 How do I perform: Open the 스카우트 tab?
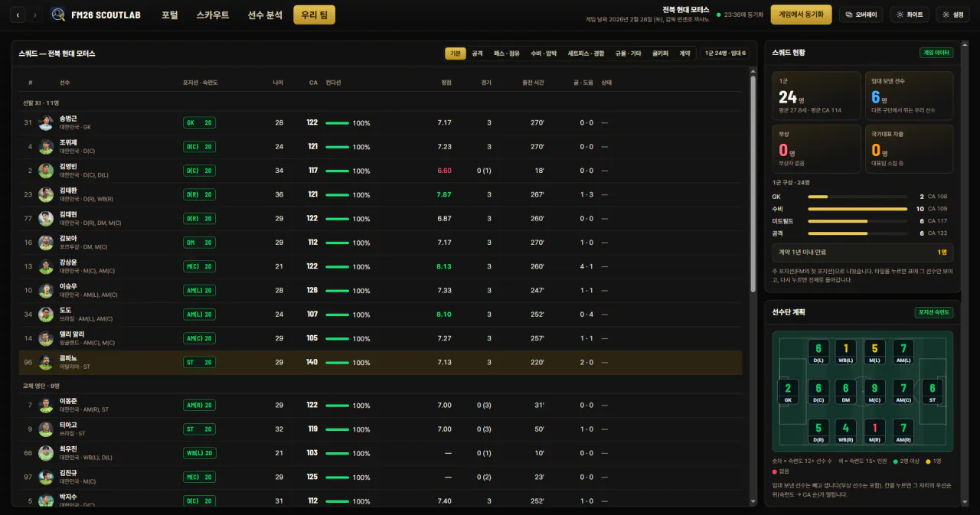click(212, 15)
